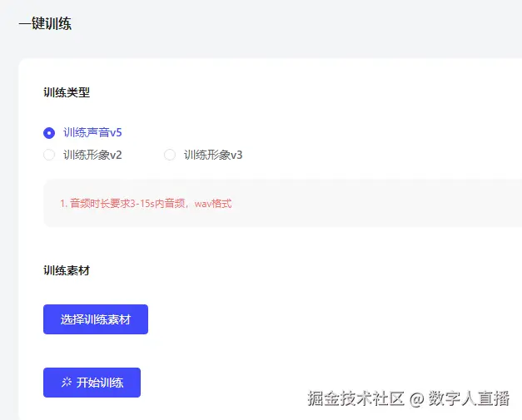This screenshot has height=420, width=522.
Task: Select the 训练形象v2 radio option
Action: [x=49, y=155]
